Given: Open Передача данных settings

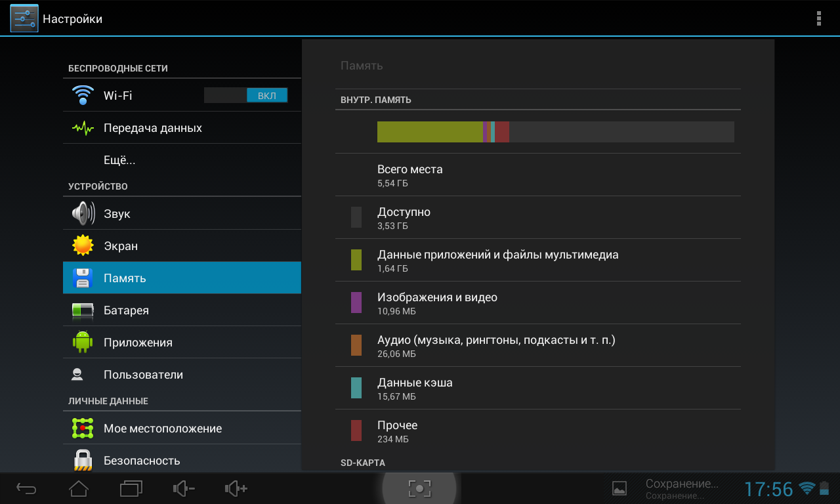Looking at the screenshot, I should point(182,128).
